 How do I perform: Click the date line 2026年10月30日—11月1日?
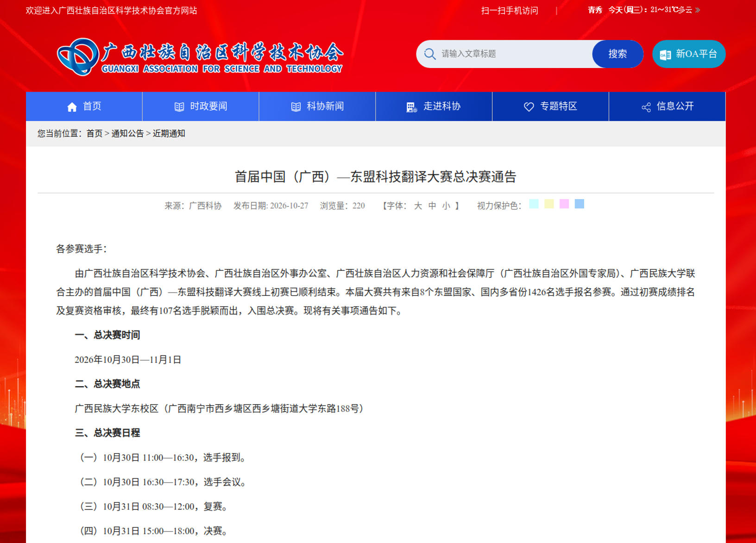128,360
